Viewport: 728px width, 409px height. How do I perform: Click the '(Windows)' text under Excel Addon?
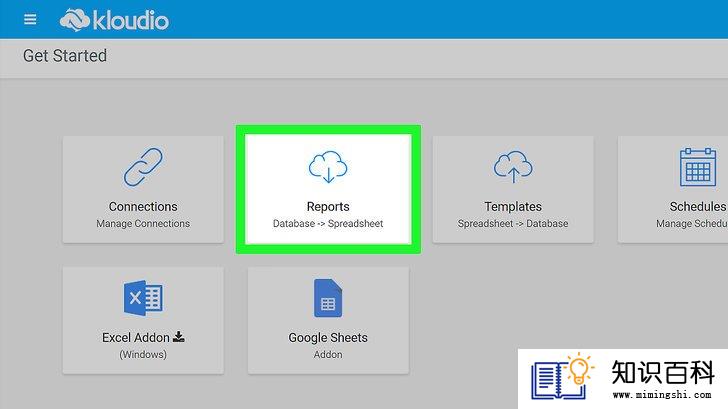143,355
